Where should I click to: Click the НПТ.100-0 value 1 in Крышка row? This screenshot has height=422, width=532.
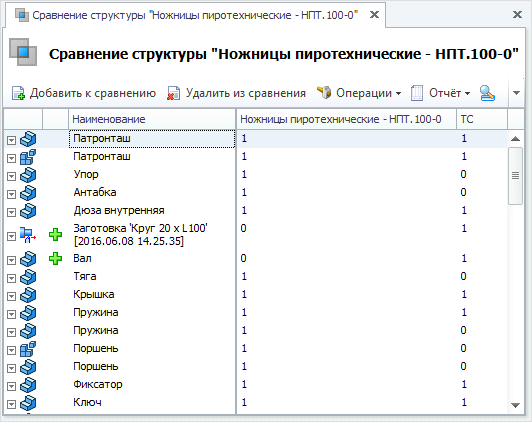coord(244,294)
